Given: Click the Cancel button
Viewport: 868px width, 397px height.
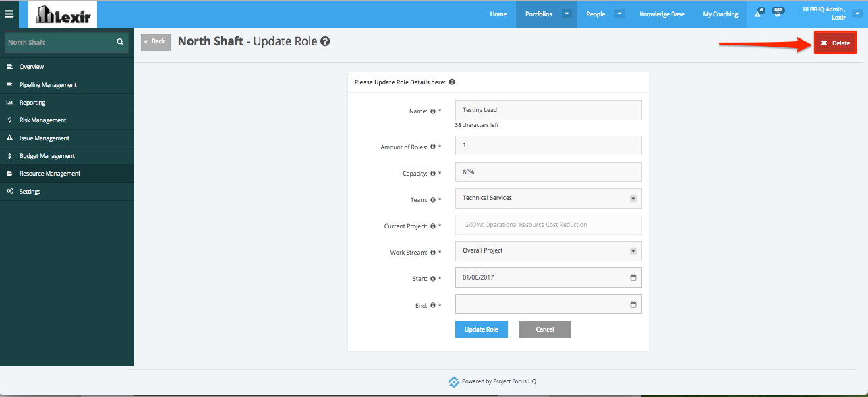Looking at the screenshot, I should [545, 329].
